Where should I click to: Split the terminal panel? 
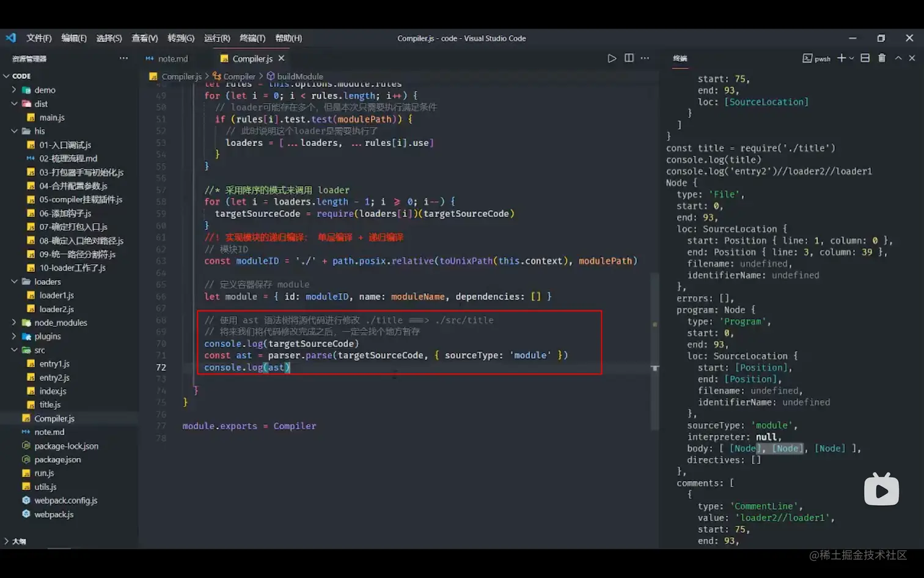(865, 58)
